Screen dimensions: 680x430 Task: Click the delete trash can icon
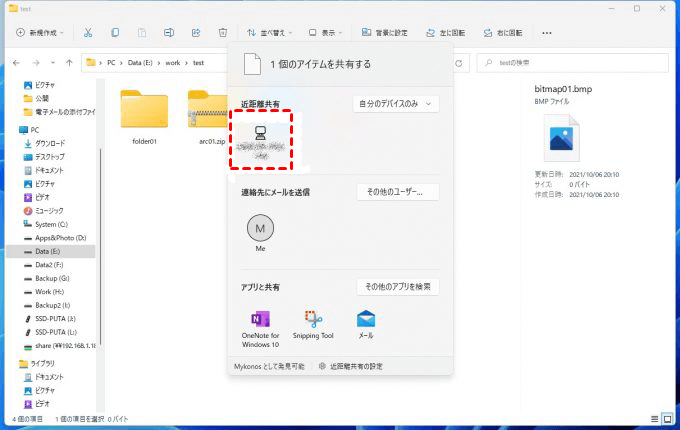coord(222,32)
